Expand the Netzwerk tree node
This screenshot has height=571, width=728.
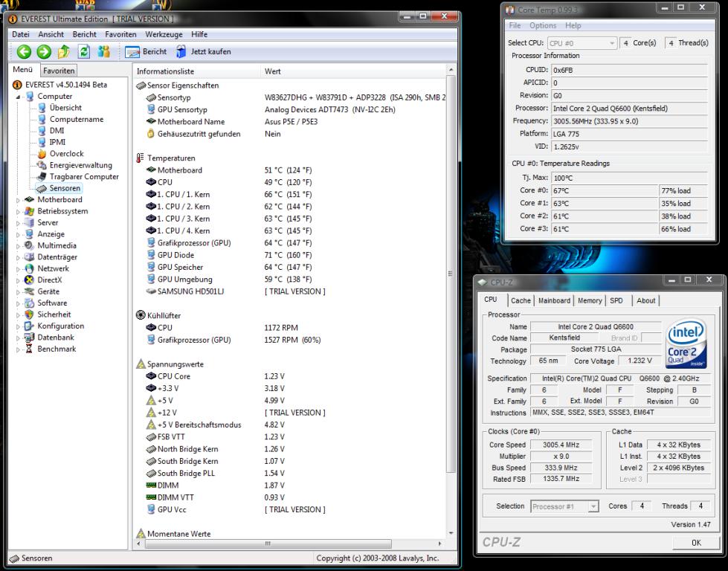pyautogui.click(x=18, y=269)
